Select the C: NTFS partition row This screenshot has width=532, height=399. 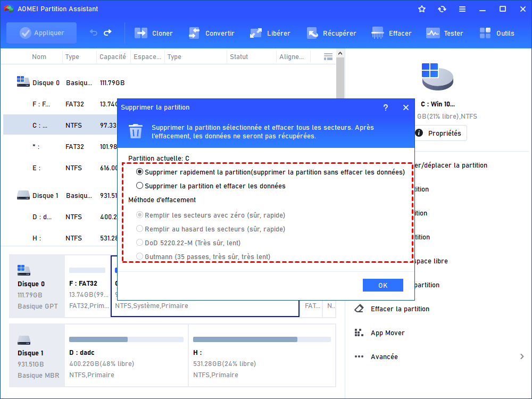pyautogui.click(x=60, y=126)
